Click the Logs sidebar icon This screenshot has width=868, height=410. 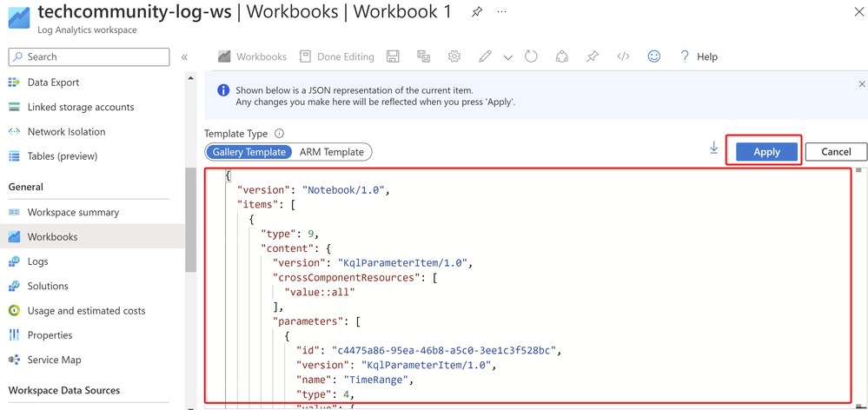[x=15, y=261]
